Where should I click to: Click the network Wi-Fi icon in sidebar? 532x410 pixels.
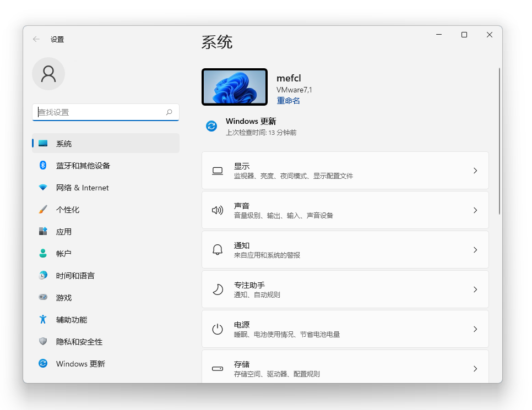tap(43, 188)
